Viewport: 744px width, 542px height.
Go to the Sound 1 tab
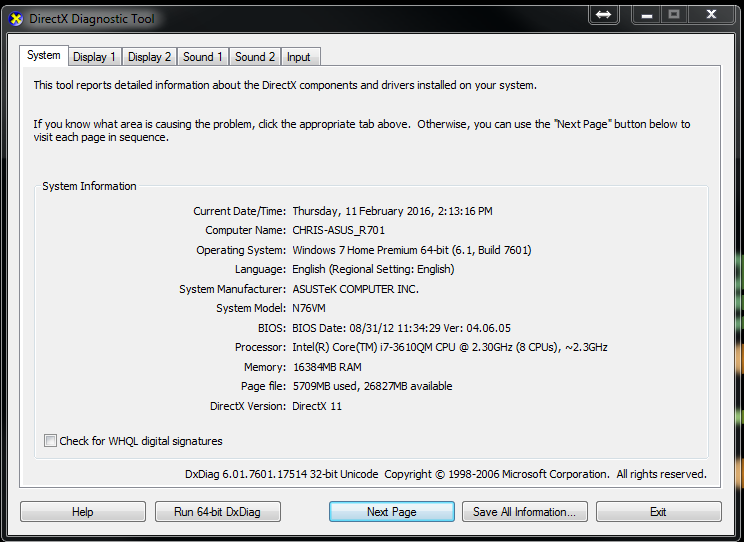point(203,57)
